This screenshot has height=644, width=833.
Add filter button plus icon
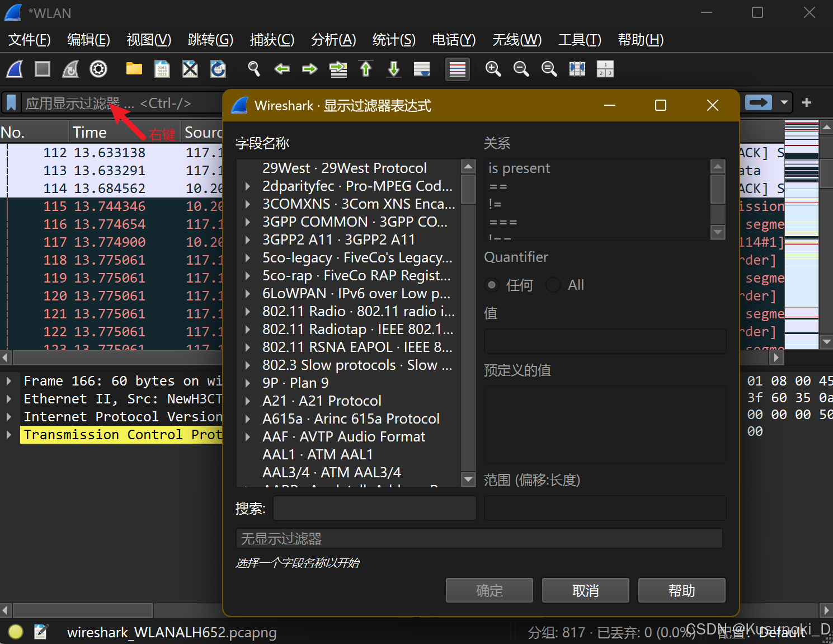pyautogui.click(x=807, y=102)
